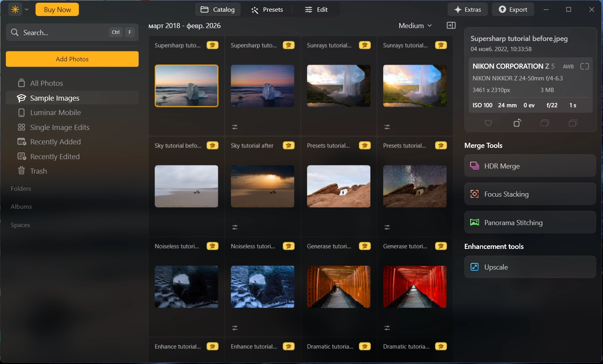Open the Upscale enhancement tool
Image resolution: width=603 pixels, height=364 pixels.
point(530,267)
